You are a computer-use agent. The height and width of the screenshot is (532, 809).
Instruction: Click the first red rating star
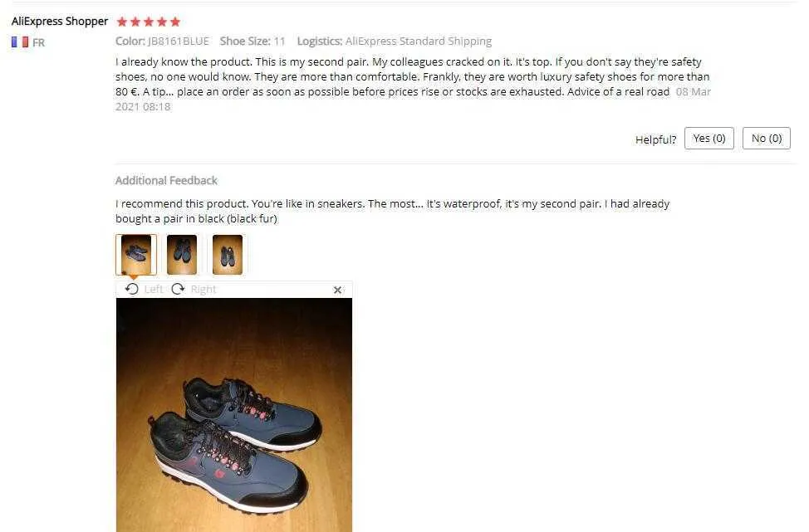point(122,22)
